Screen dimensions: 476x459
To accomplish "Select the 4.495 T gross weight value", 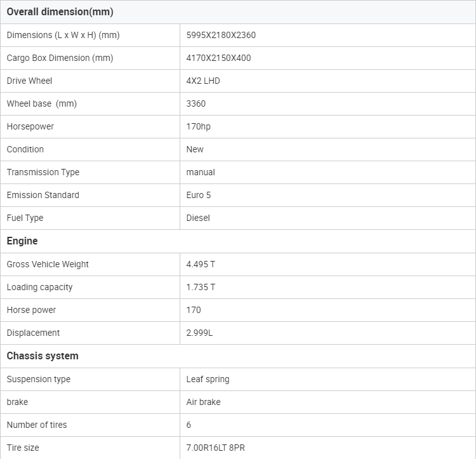I will click(201, 264).
